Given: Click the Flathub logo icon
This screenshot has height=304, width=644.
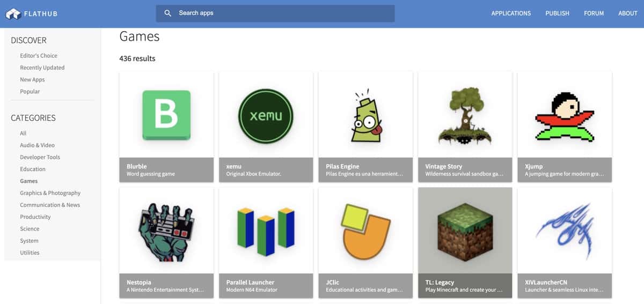Looking at the screenshot, I should 13,14.
